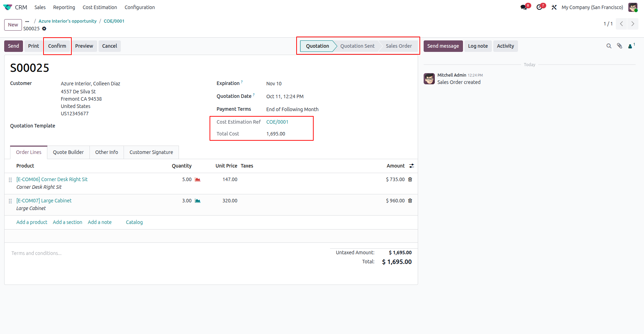Edit Large Cabinet unit price 320.00

click(230, 201)
